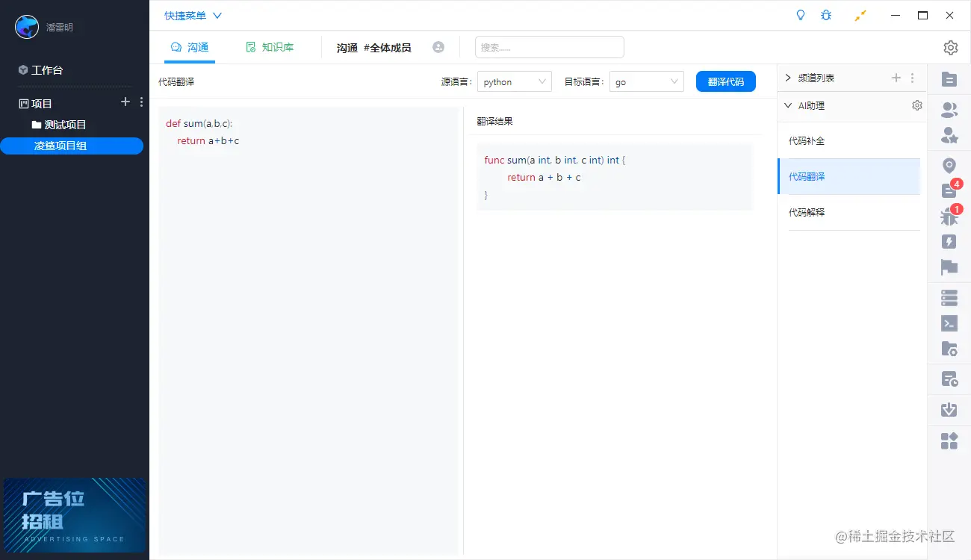Click the starred-user icon in right sidebar
The width and height of the screenshot is (971, 560).
coord(949,135)
